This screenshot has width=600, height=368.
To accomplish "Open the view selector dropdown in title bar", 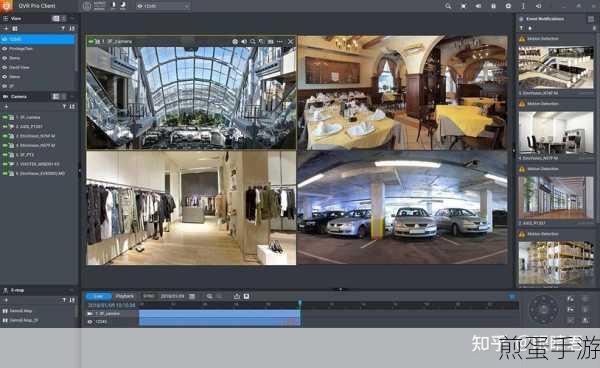I will click(164, 6).
